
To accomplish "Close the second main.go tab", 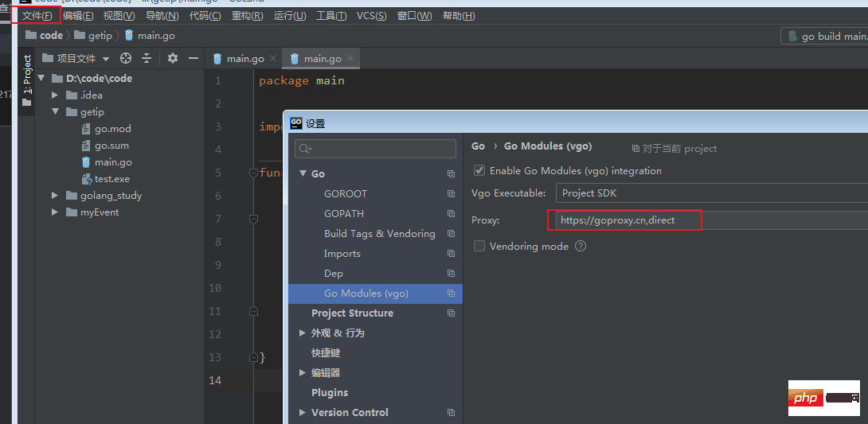I will click(x=350, y=58).
